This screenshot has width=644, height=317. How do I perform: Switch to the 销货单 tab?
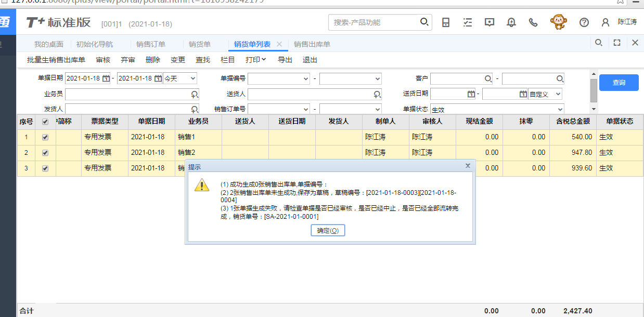click(x=200, y=44)
